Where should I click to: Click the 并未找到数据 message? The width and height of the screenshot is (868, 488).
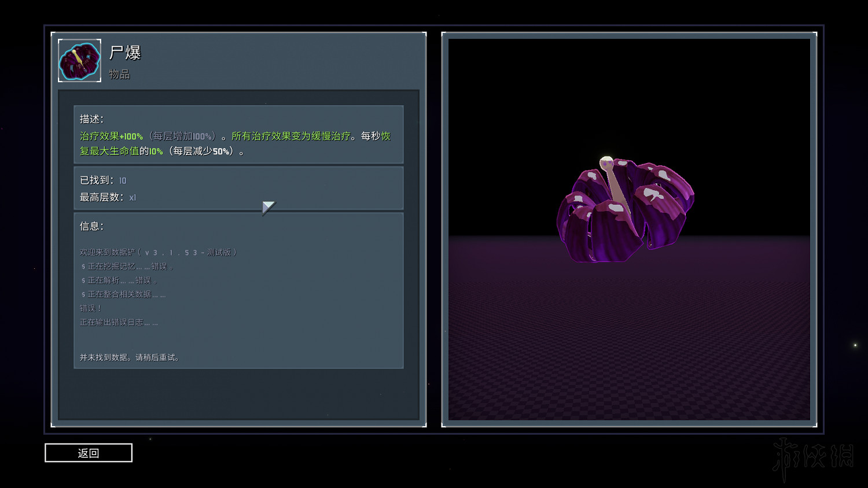coord(130,358)
